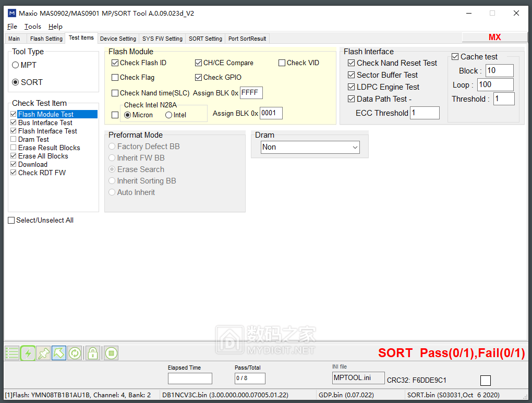The image size is (532, 403).
Task: Open the File menu
Action: [12, 27]
